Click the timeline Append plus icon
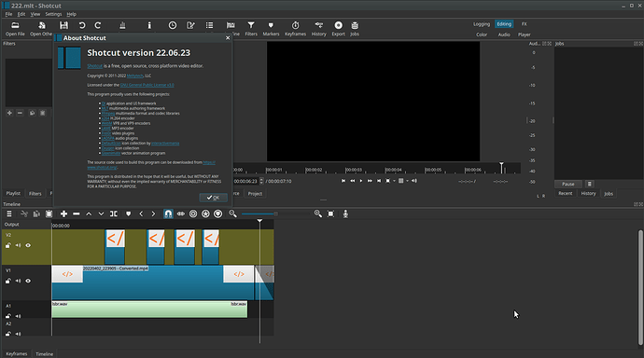 tap(63, 213)
